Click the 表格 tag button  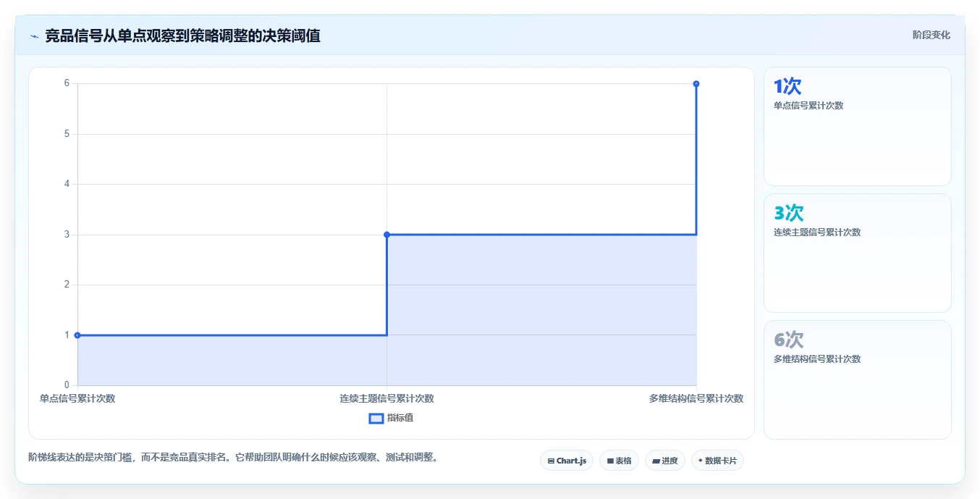click(x=619, y=461)
